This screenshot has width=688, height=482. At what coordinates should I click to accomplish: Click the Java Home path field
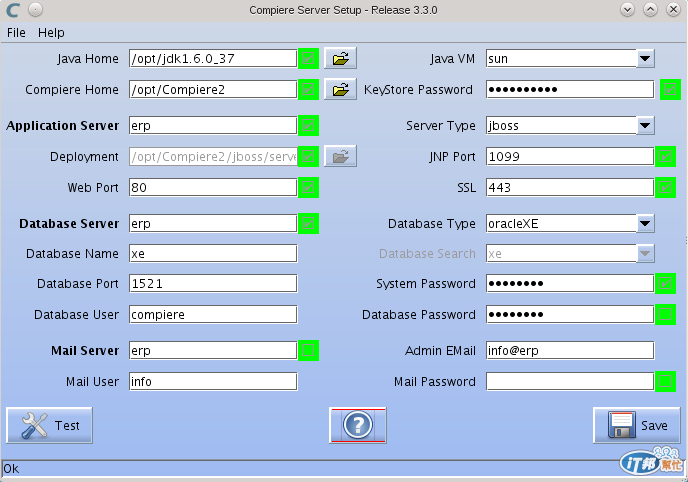(213, 58)
